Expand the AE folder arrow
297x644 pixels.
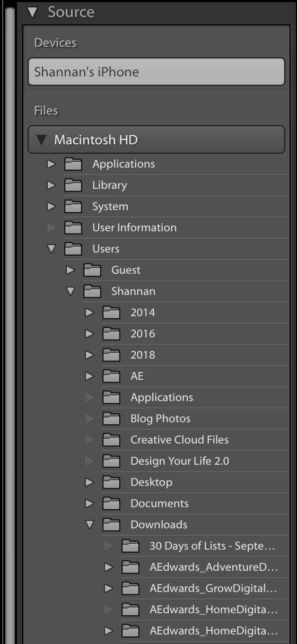(x=89, y=376)
